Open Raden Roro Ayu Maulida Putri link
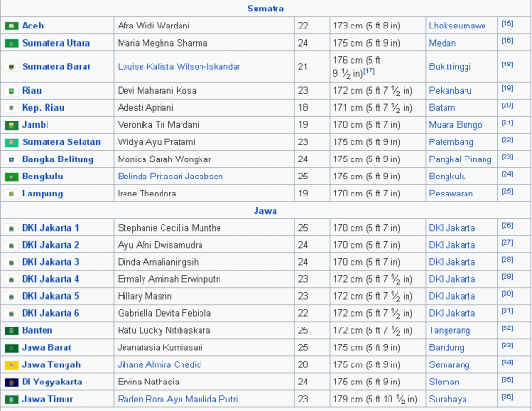 (x=178, y=399)
